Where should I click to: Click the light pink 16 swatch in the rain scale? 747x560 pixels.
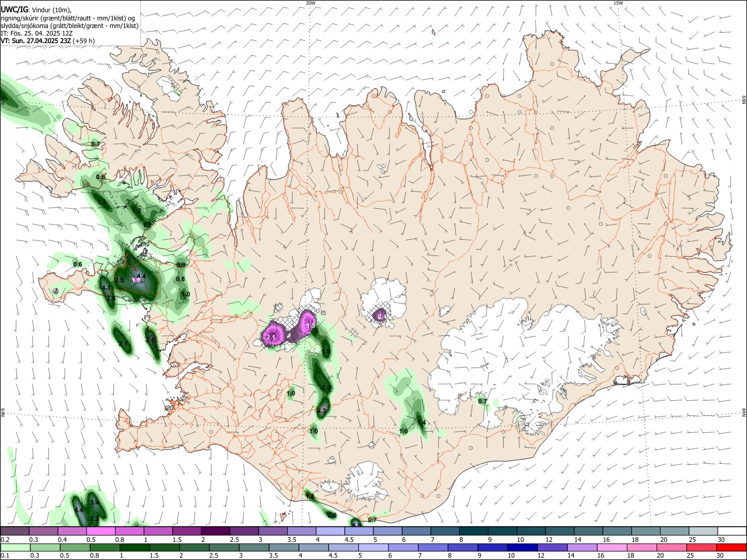tap(612, 547)
